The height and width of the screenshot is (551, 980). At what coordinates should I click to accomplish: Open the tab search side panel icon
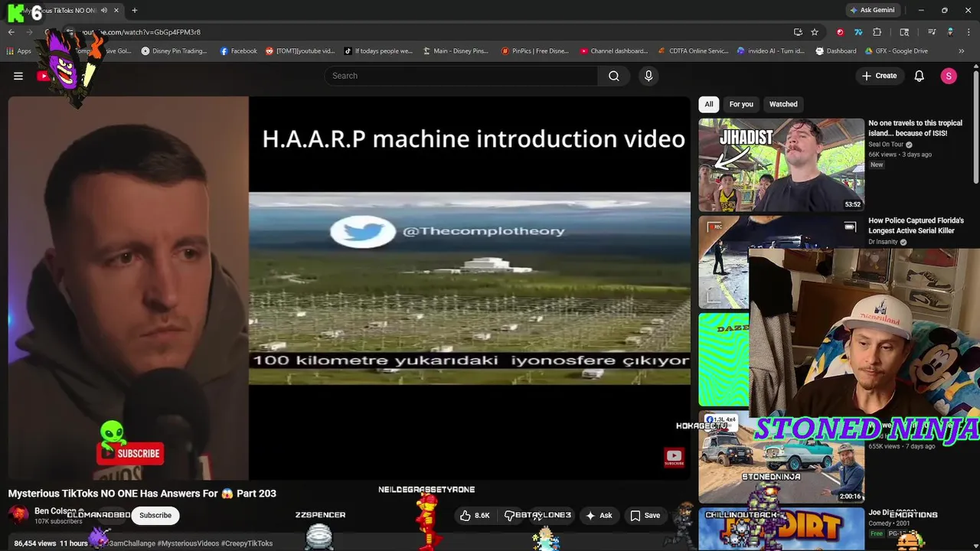[x=904, y=32]
